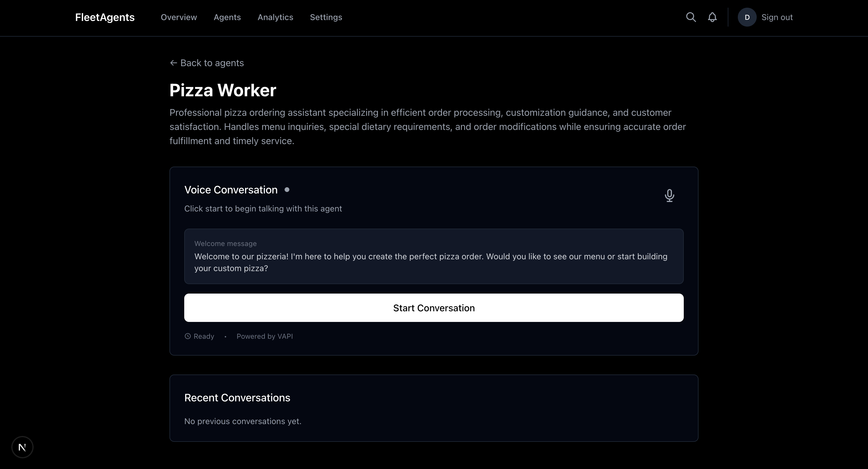The width and height of the screenshot is (868, 469).
Task: Click the user avatar "D"
Action: tap(747, 17)
